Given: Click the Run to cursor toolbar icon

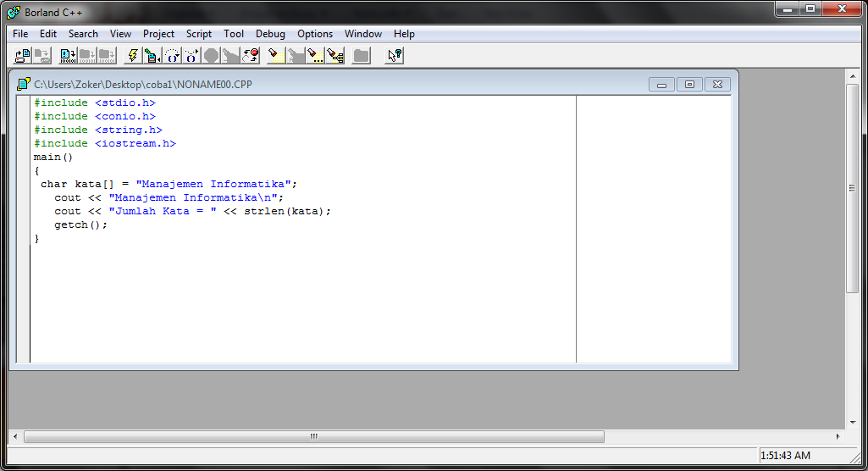Looking at the screenshot, I should click(152, 55).
